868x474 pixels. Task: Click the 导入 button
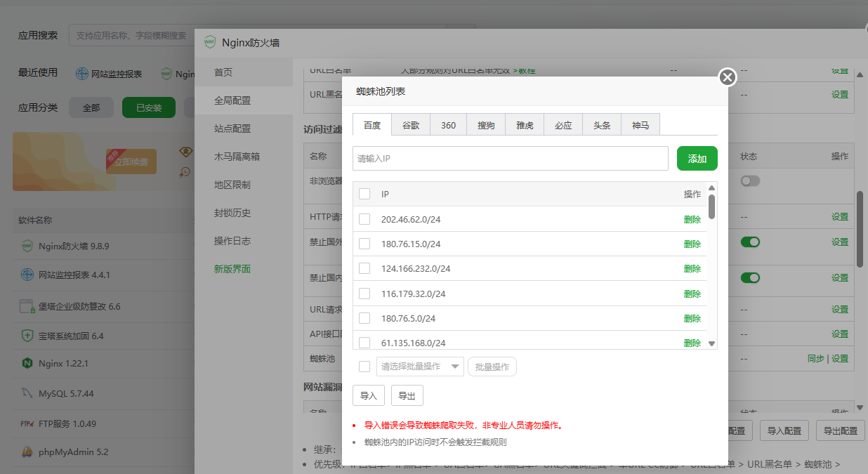369,395
